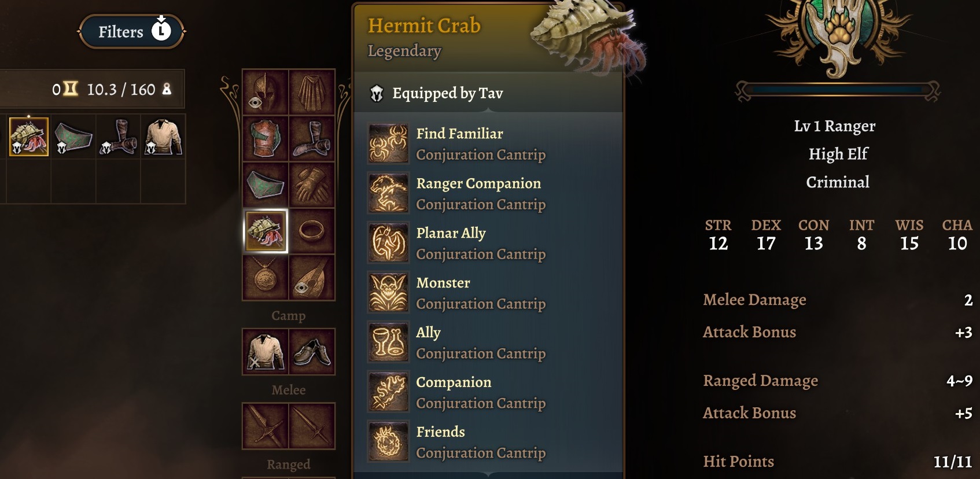Image resolution: width=980 pixels, height=479 pixels.
Task: Click the helmet equipment slot
Action: tap(266, 92)
